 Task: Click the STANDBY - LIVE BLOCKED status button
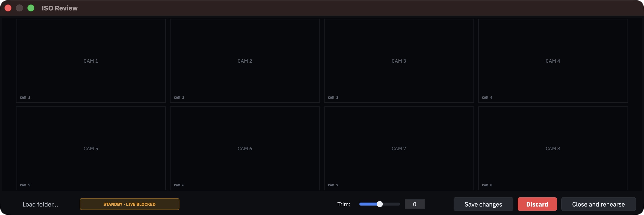point(130,204)
